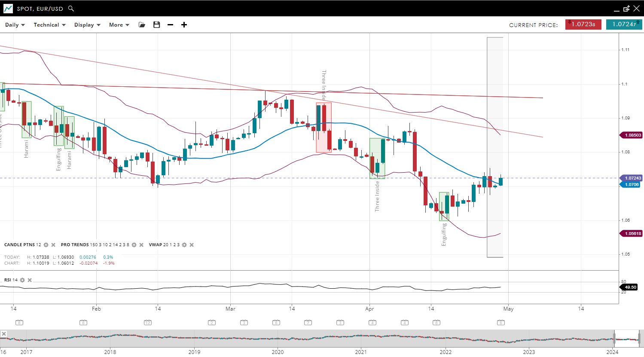Open saved chart folder icon

[142, 25]
